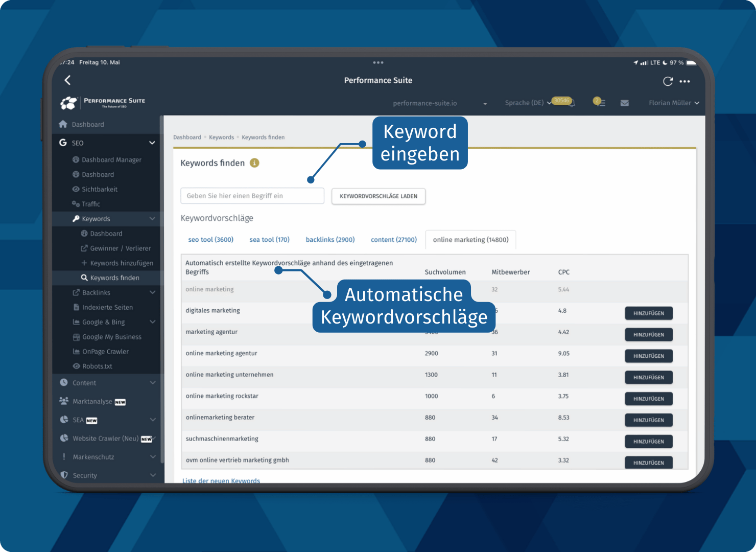This screenshot has height=552, width=756.
Task: Open the three-dots more options menu
Action: coord(685,81)
